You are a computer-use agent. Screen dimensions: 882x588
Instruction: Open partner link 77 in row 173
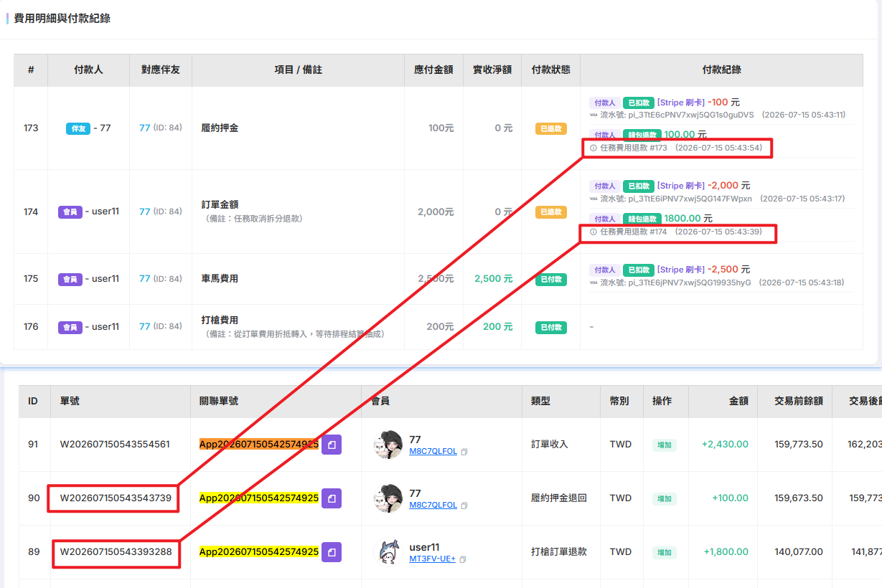[144, 128]
